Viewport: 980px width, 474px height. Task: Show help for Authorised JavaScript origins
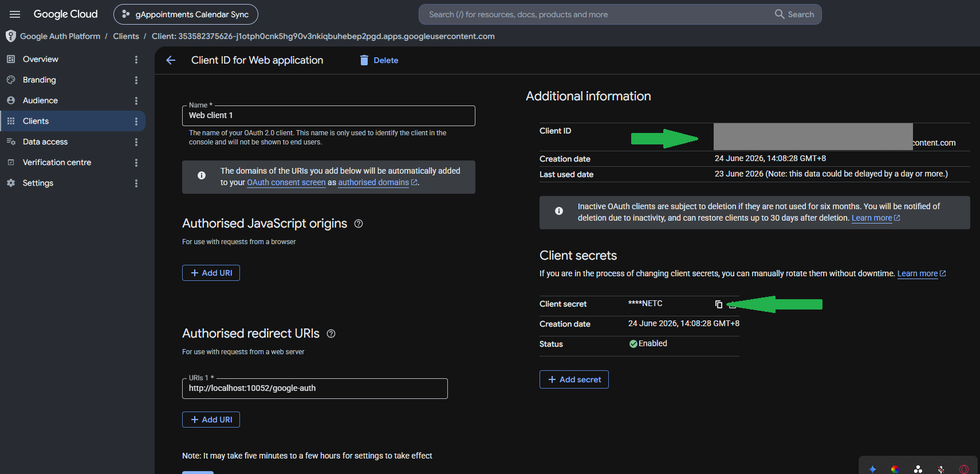(x=359, y=224)
